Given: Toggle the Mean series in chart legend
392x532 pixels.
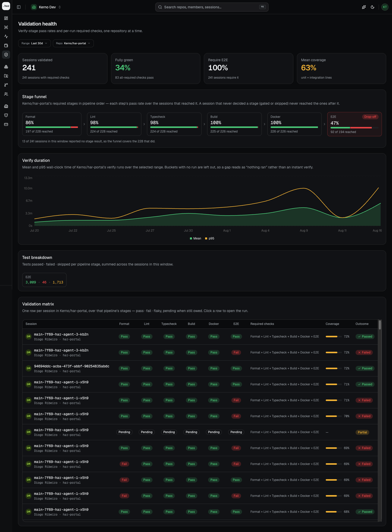Looking at the screenshot, I should (x=195, y=238).
